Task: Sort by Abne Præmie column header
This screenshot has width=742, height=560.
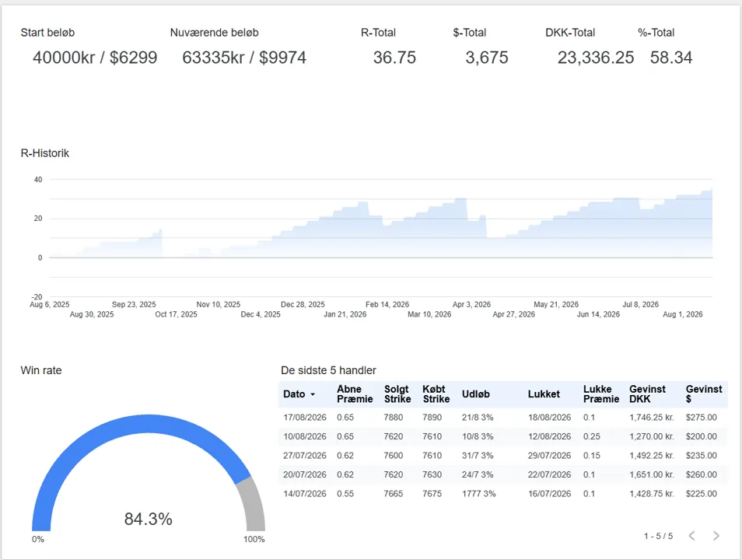Action: tap(355, 394)
